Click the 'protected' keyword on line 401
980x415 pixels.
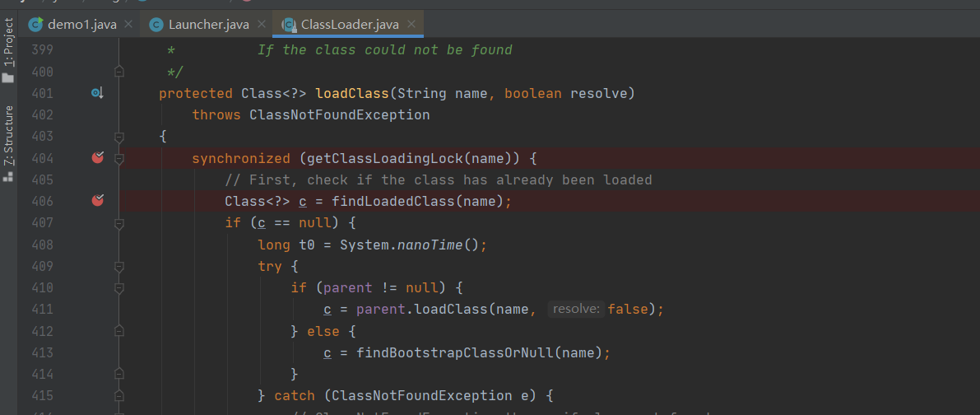point(196,94)
